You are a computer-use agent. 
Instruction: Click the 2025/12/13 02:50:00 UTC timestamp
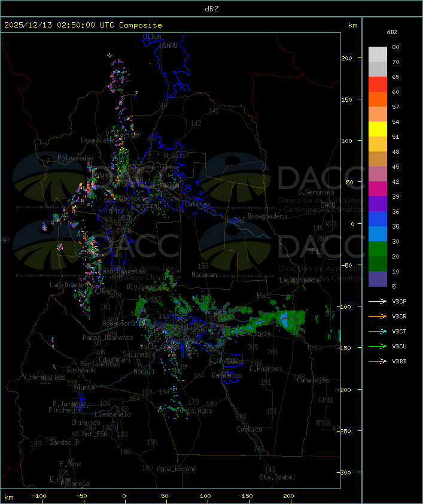[x=59, y=25]
